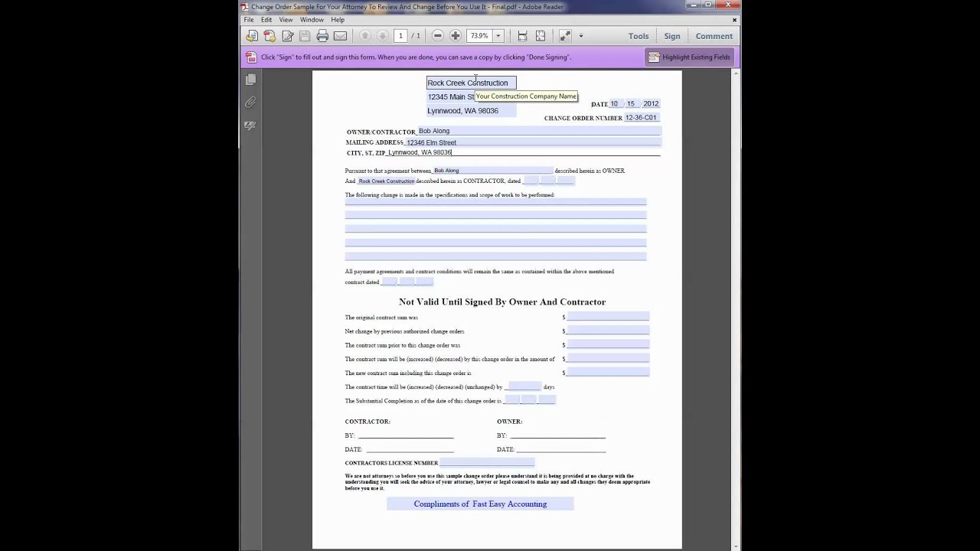Go to previous page with up arrow
980x551 pixels.
coord(364,36)
